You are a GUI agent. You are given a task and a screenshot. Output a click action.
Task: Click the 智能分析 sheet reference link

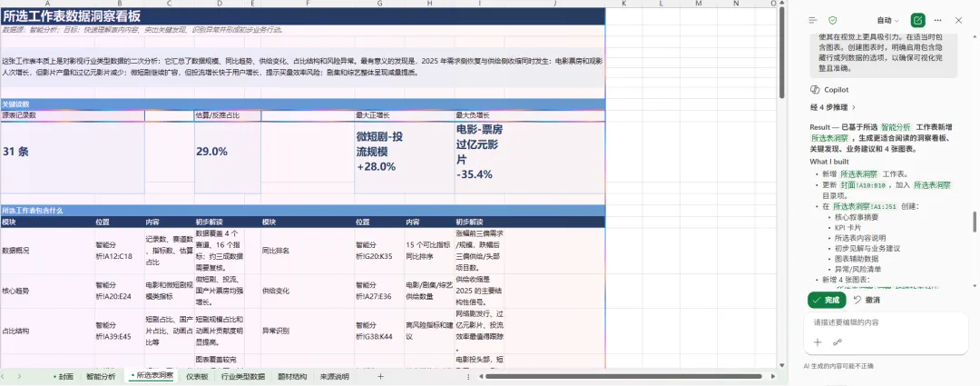896,127
